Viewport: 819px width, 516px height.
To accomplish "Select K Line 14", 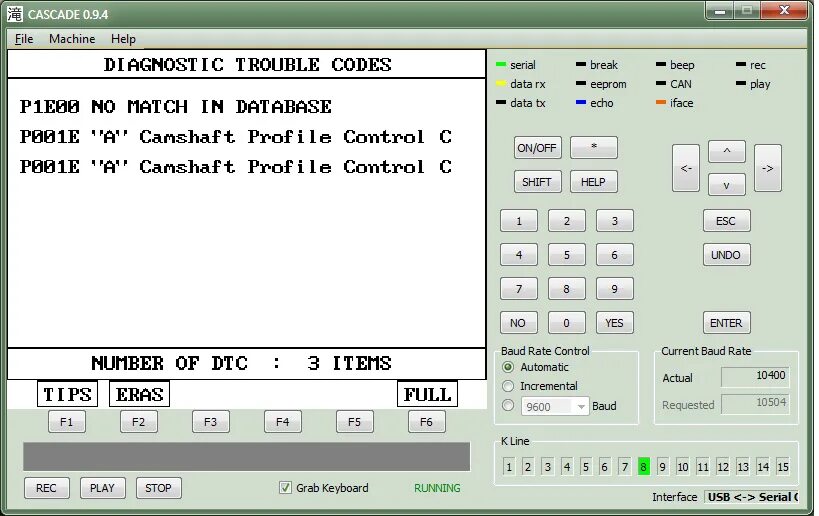I will click(x=763, y=467).
